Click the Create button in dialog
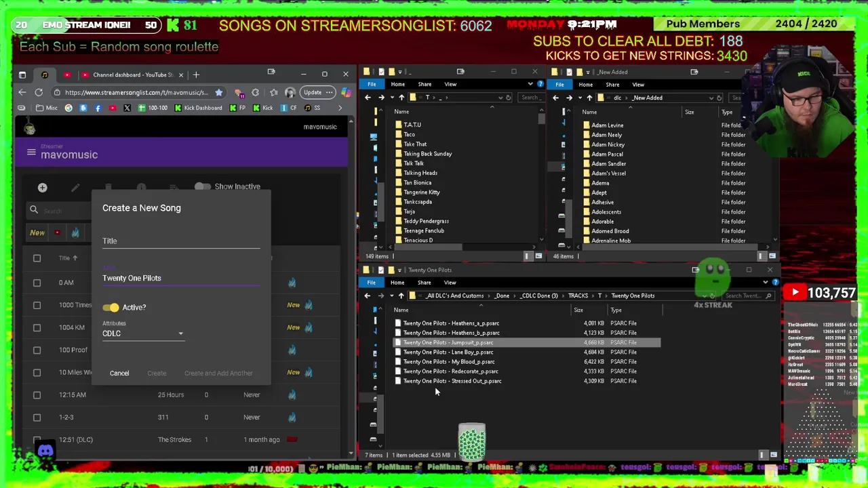This screenshot has width=868, height=488. tap(157, 373)
